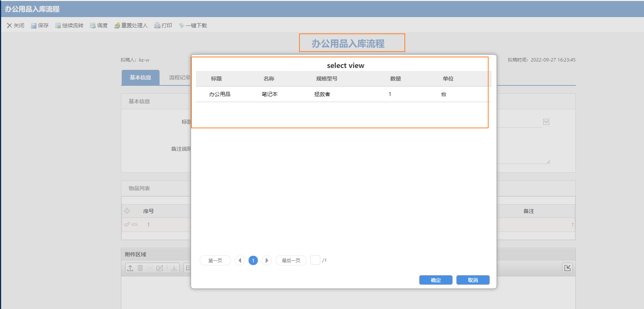Image resolution: width=644 pixels, height=309 pixels.
Task: Click the next page arrow
Action: 267,260
